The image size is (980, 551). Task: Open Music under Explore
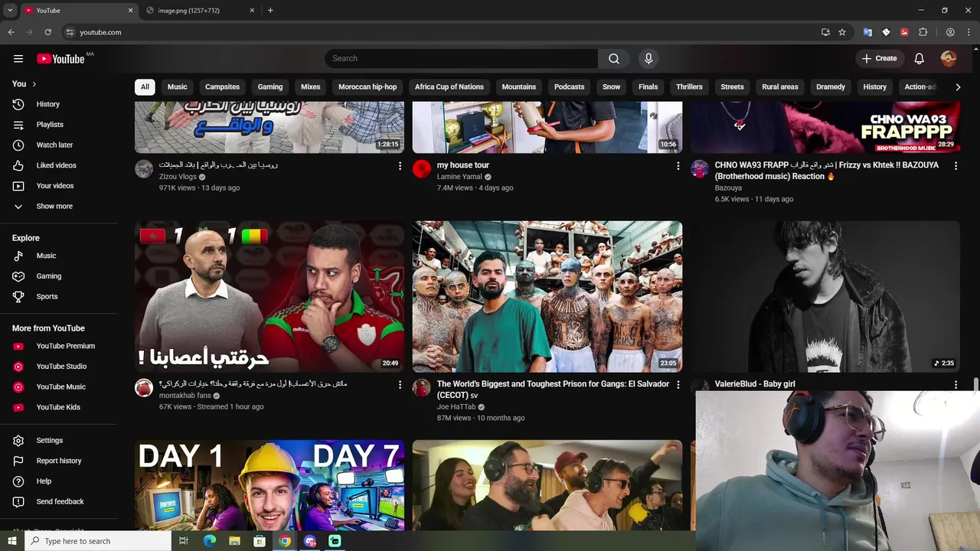46,256
